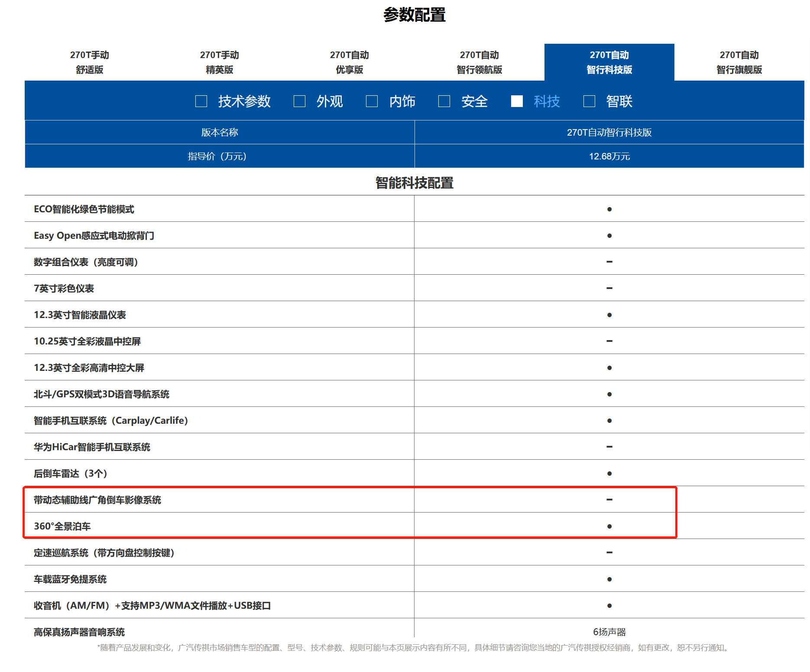The width and height of the screenshot is (810, 672).
Task: Tick the 安全 category checkbox
Action: pos(444,101)
